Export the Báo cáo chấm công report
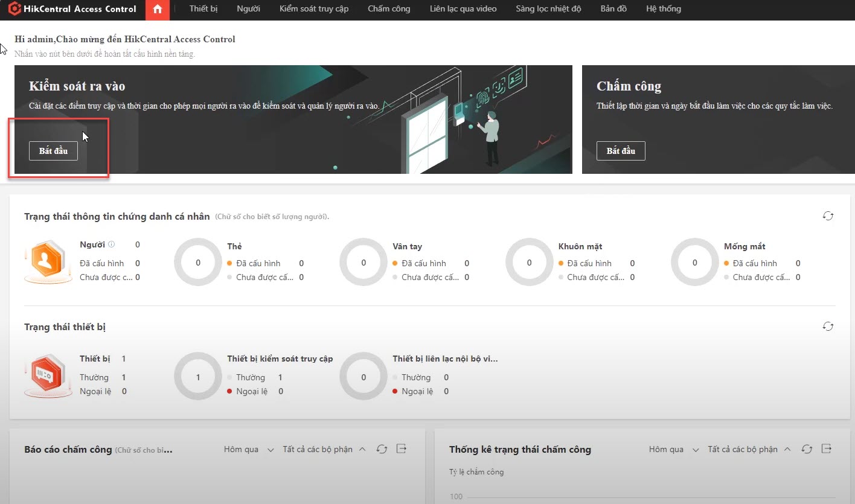The width and height of the screenshot is (855, 504). (402, 449)
